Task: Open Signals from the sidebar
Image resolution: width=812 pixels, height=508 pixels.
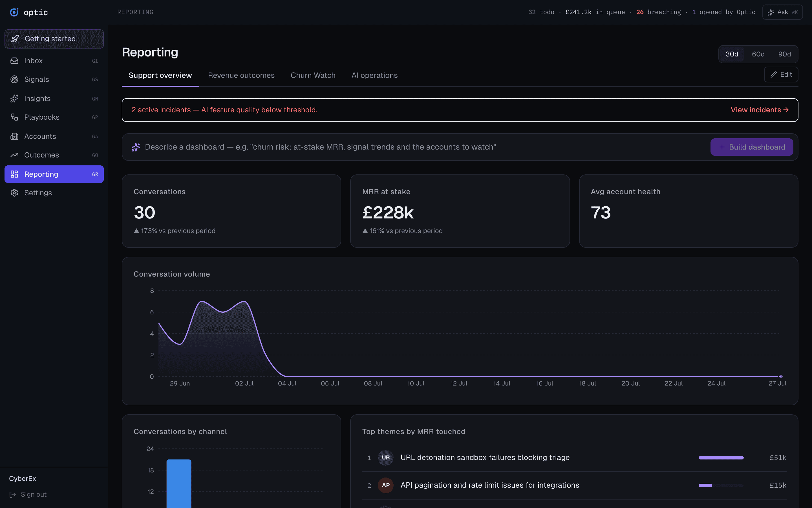Action: [54, 79]
